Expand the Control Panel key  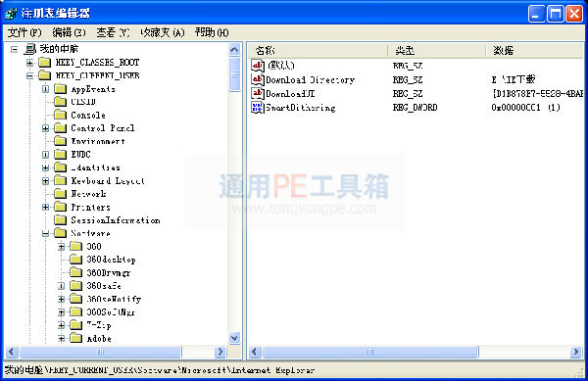[45, 128]
